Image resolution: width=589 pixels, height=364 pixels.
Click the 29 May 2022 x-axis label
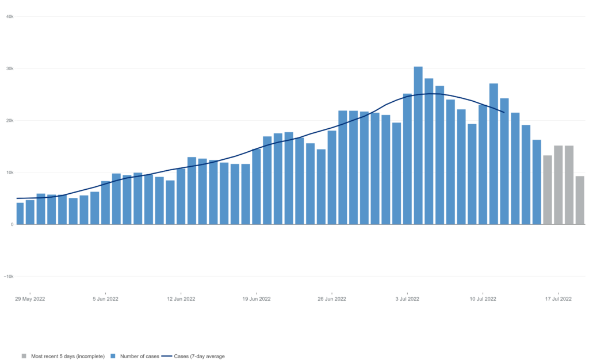click(30, 299)
